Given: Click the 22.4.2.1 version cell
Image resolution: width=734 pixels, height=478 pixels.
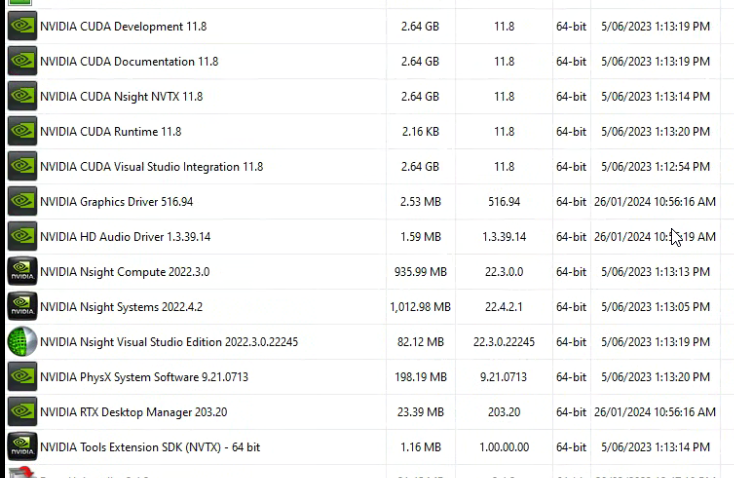Looking at the screenshot, I should tap(504, 307).
